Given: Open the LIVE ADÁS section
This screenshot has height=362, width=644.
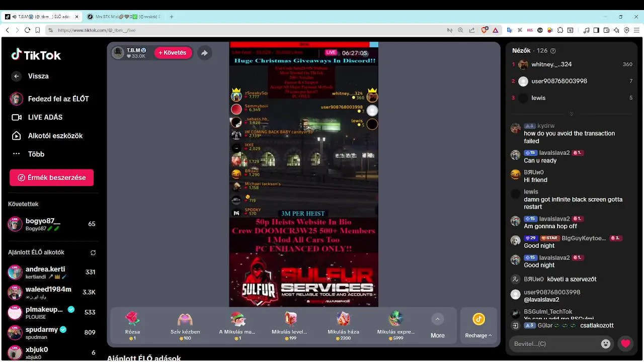Looking at the screenshot, I should [37, 117].
